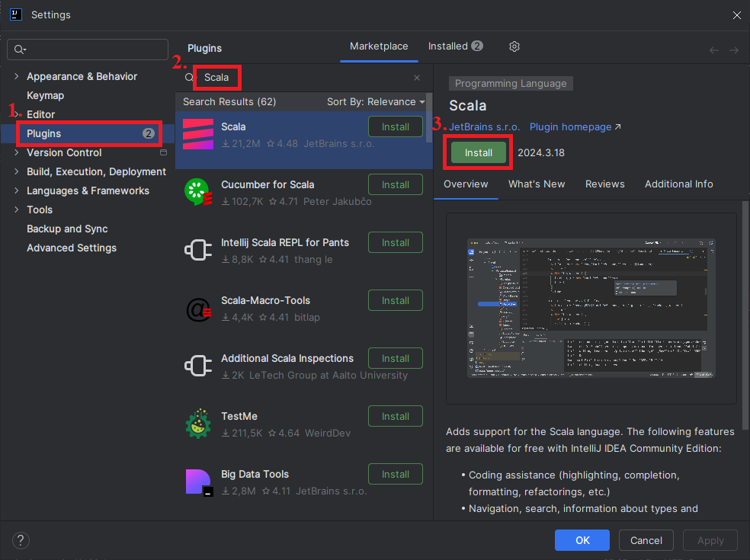Select Keymap in the settings tree

click(x=46, y=95)
